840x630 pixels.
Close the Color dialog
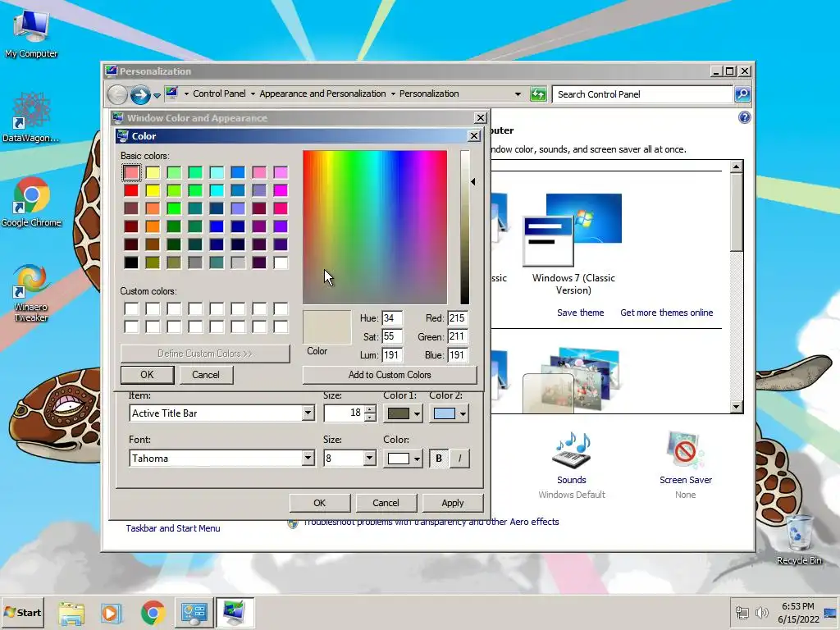click(x=474, y=136)
